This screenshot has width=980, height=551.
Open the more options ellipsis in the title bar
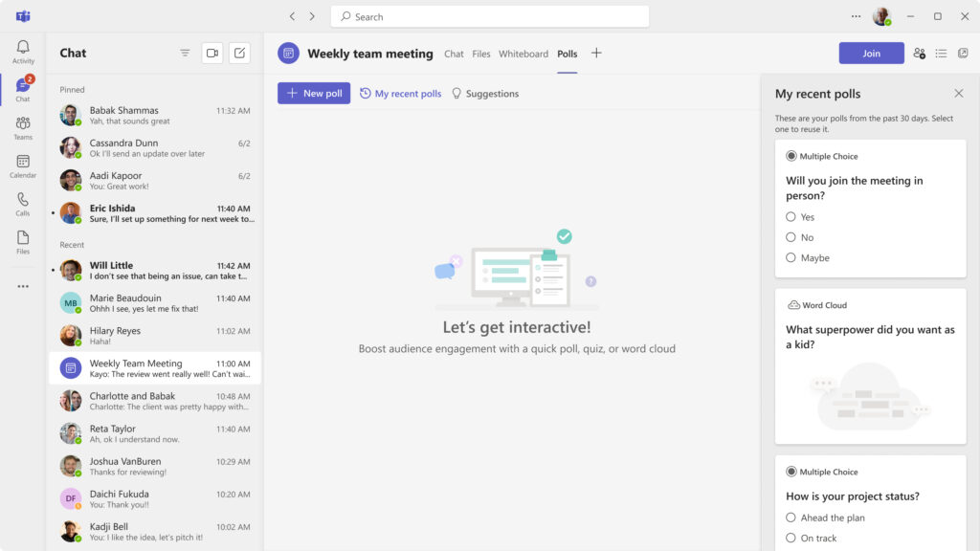pos(856,16)
